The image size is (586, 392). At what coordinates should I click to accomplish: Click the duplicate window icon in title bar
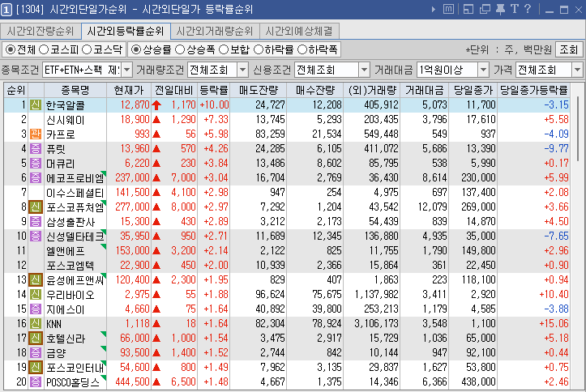coord(485,9)
